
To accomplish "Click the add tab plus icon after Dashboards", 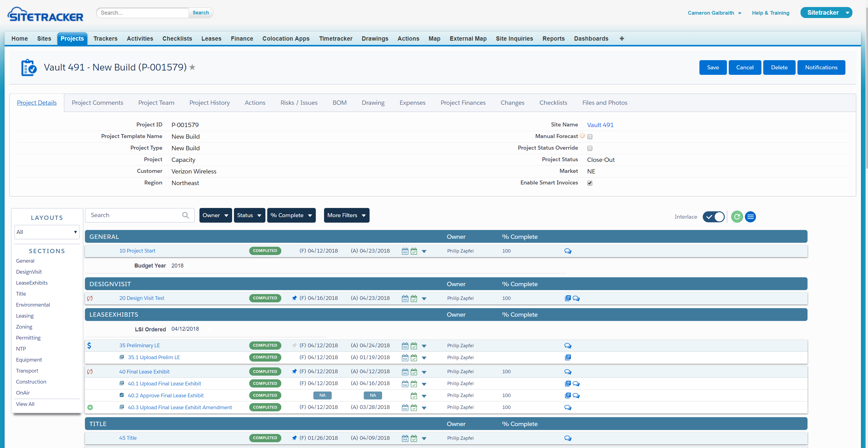I will click(x=621, y=38).
